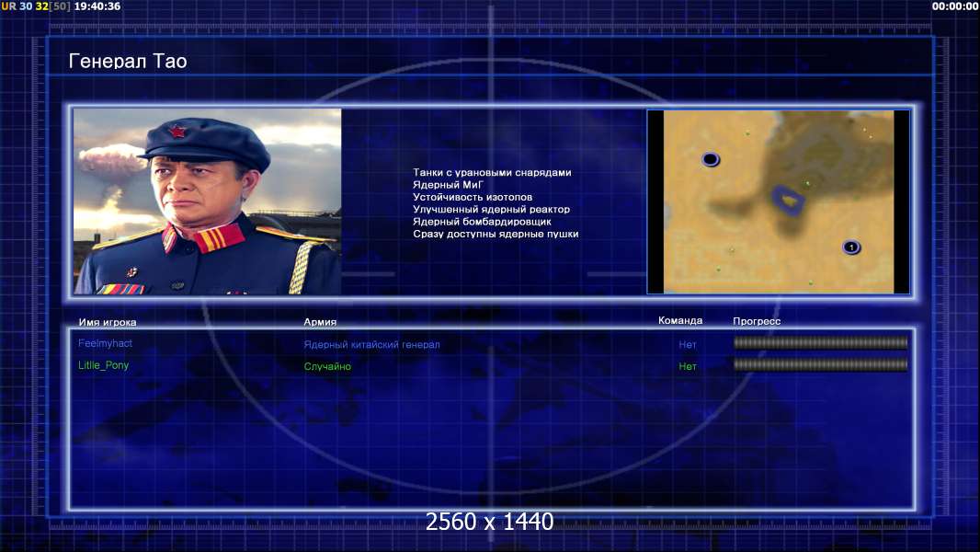Click the 00:00:00 timer overlay
Screen dimensions: 980x552
955,6
